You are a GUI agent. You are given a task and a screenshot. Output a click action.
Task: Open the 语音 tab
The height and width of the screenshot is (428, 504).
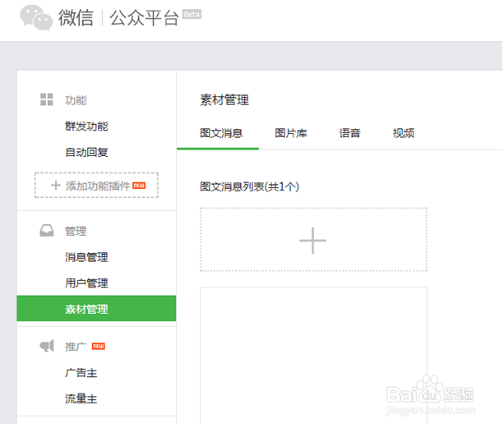[349, 133]
